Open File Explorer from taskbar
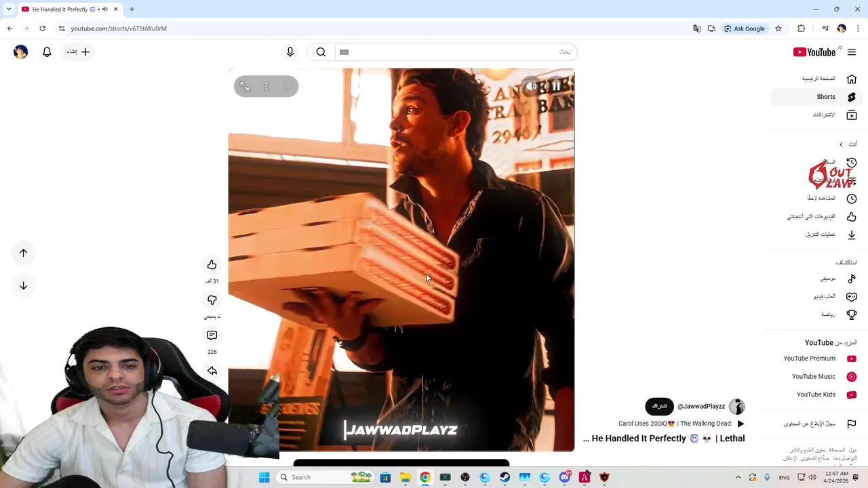 point(405,477)
